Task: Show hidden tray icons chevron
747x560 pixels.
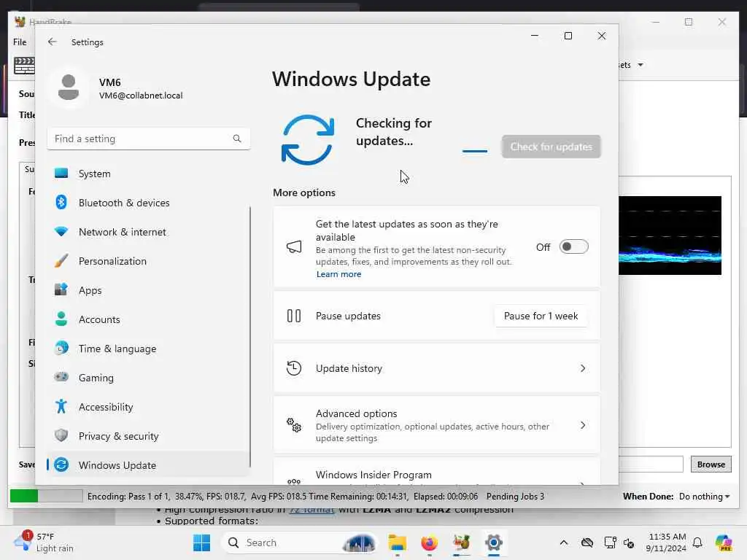Action: tap(564, 542)
